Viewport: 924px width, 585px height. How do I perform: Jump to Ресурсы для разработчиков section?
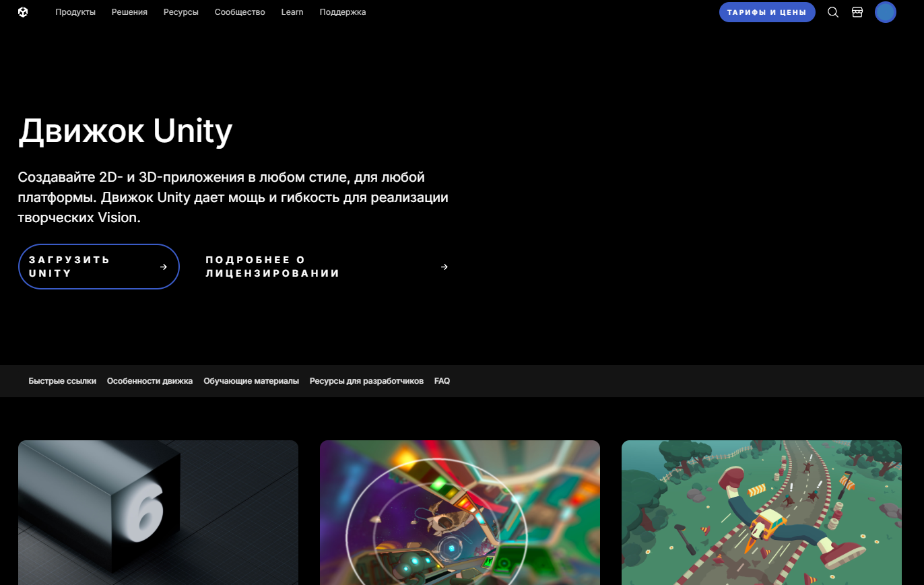(x=366, y=381)
